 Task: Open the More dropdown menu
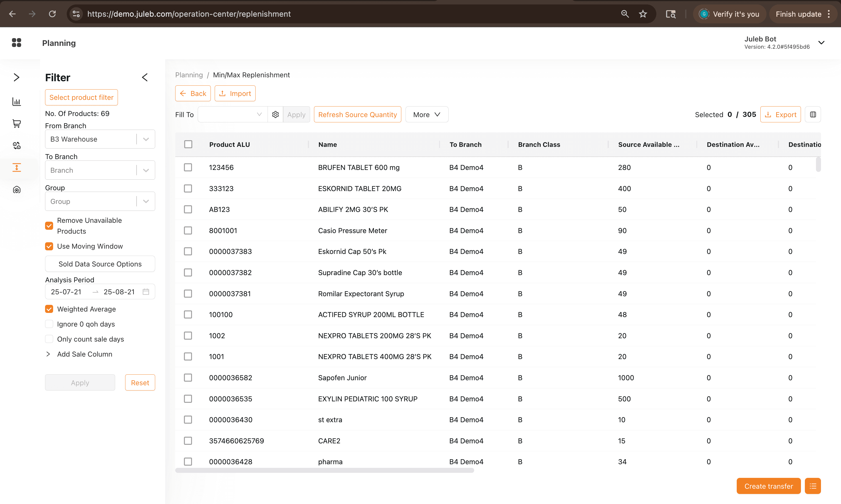coord(427,114)
